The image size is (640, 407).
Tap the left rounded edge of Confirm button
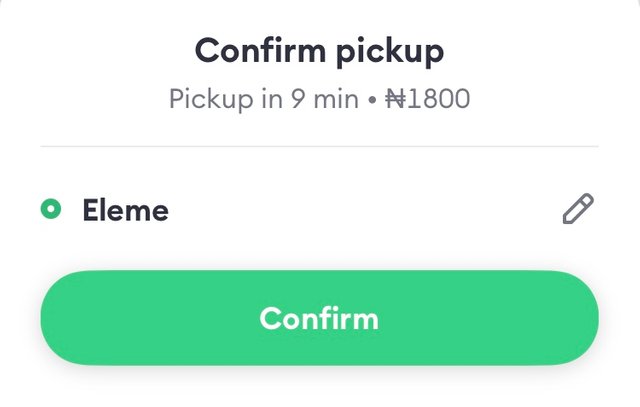[x=65, y=318]
